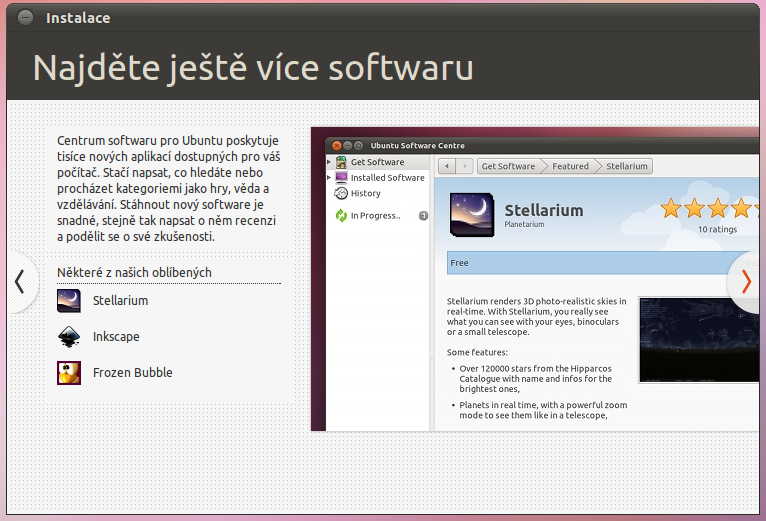Click Featured breadcrumb
The image size is (766, 521).
point(571,166)
